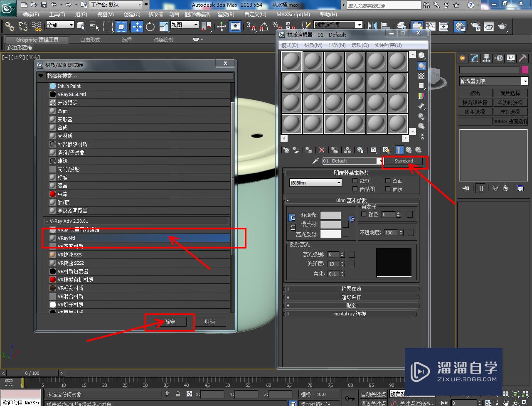Click Show Shaded Material in Viewport icon
The width and height of the screenshot is (532, 406).
(x=386, y=150)
